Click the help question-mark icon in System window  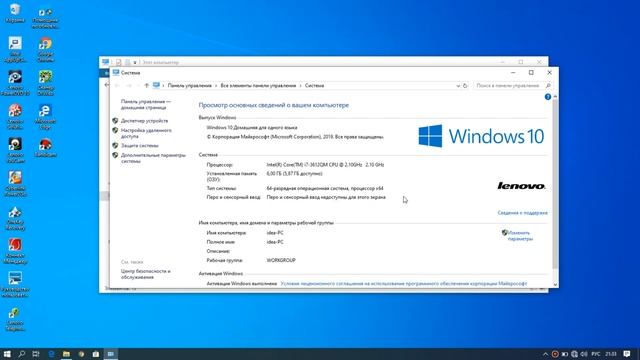548,97
